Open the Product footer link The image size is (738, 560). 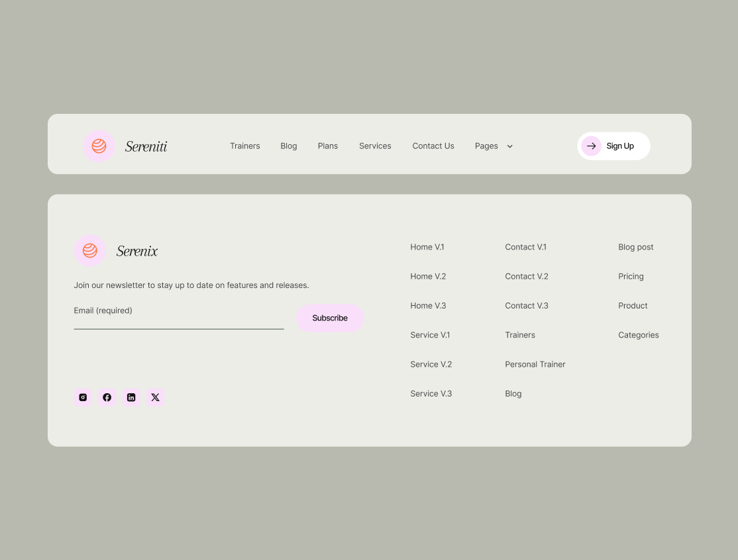[x=633, y=306]
